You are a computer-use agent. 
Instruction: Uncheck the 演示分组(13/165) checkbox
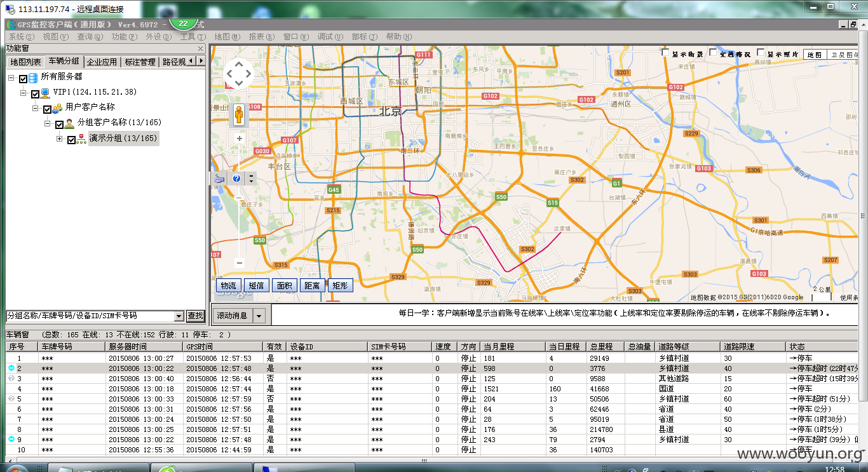[x=71, y=140]
